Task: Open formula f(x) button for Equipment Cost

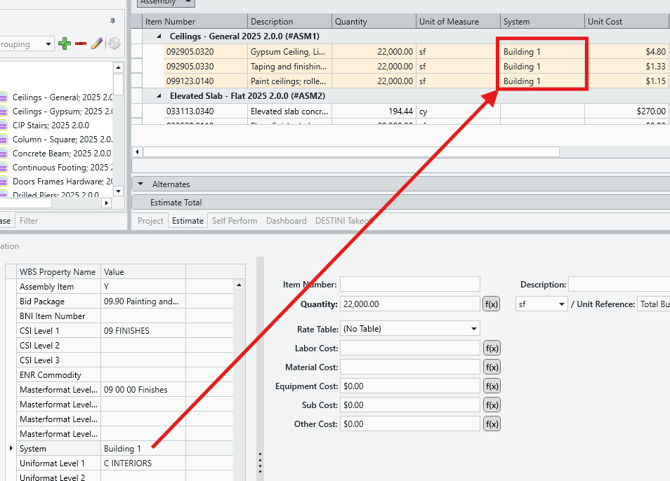Action: (491, 386)
